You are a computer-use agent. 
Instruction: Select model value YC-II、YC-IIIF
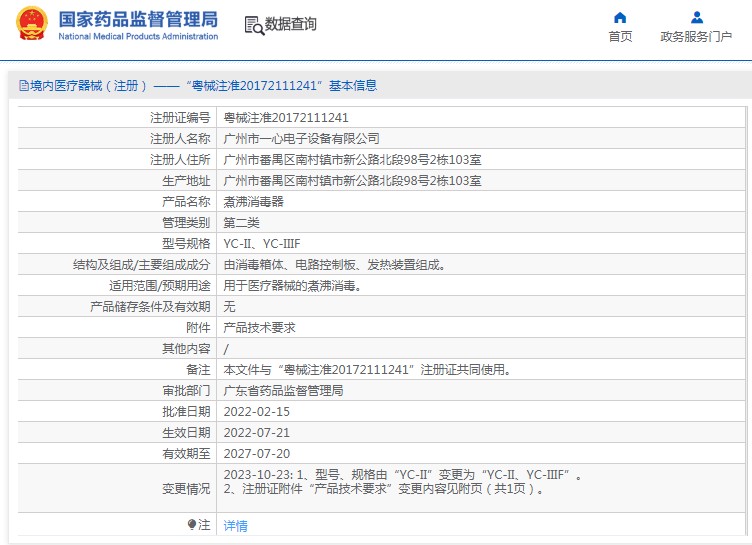coord(262,244)
